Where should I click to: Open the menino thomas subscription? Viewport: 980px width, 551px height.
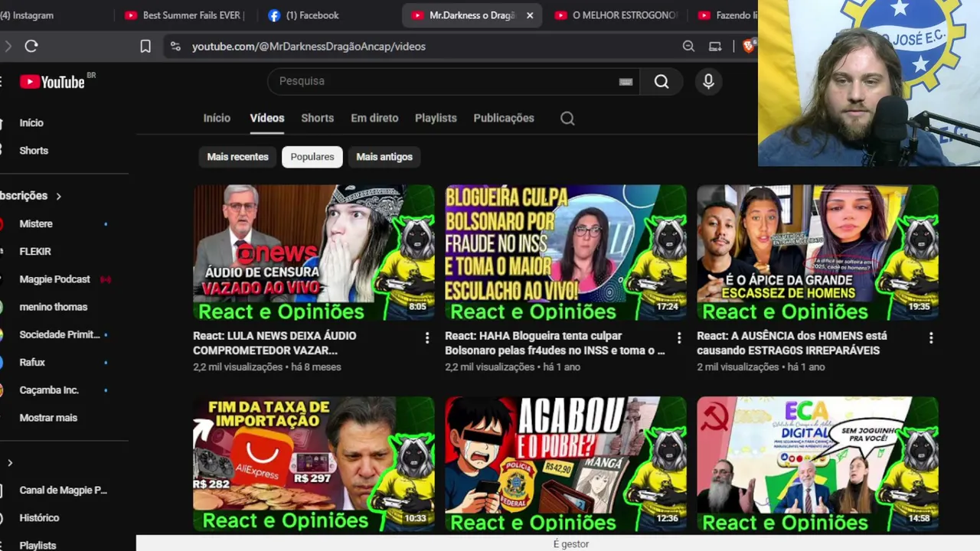(54, 307)
